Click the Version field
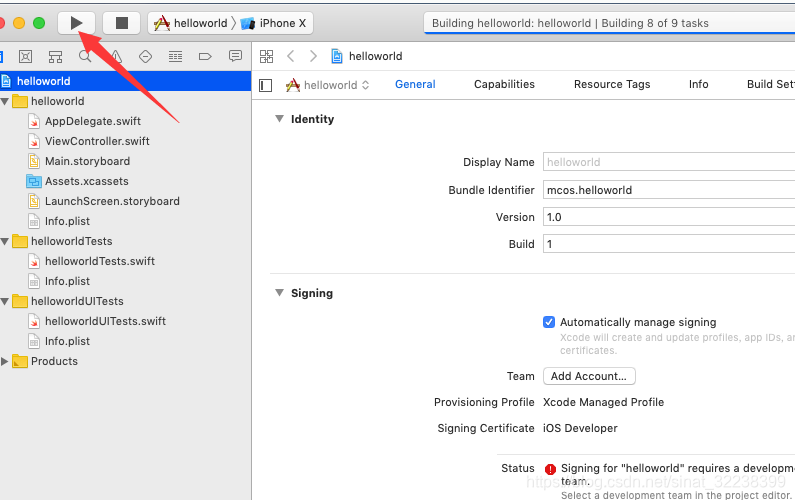This screenshot has width=795, height=500. click(x=669, y=217)
